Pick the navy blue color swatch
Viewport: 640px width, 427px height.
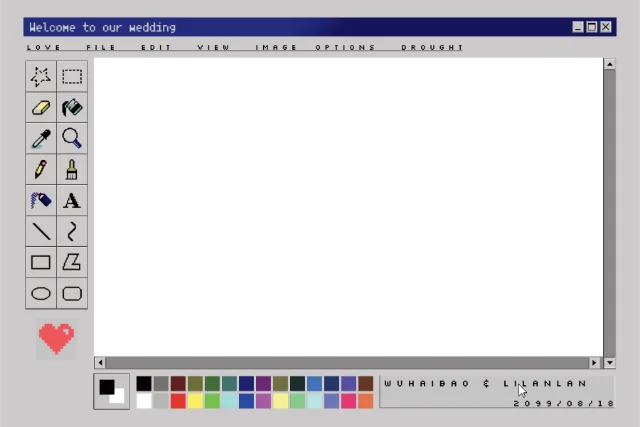(x=246, y=384)
